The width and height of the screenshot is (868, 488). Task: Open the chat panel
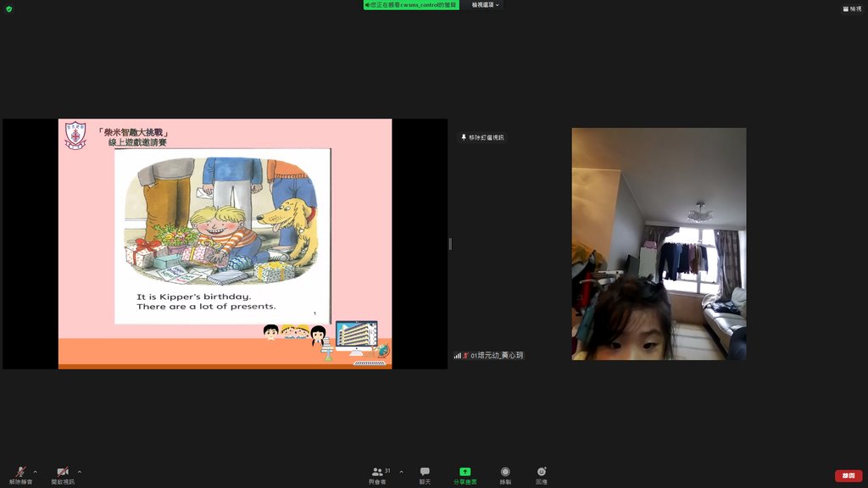425,474
